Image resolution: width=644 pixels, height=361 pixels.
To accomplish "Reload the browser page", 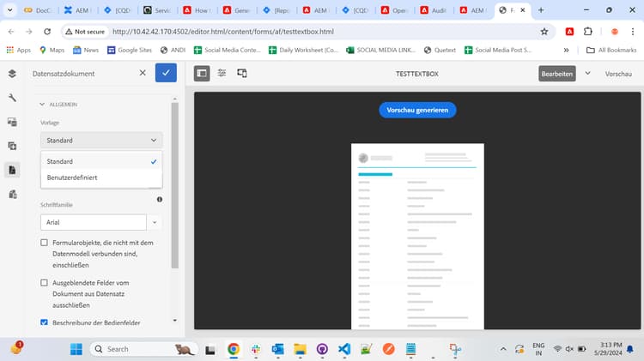I will coord(47,32).
